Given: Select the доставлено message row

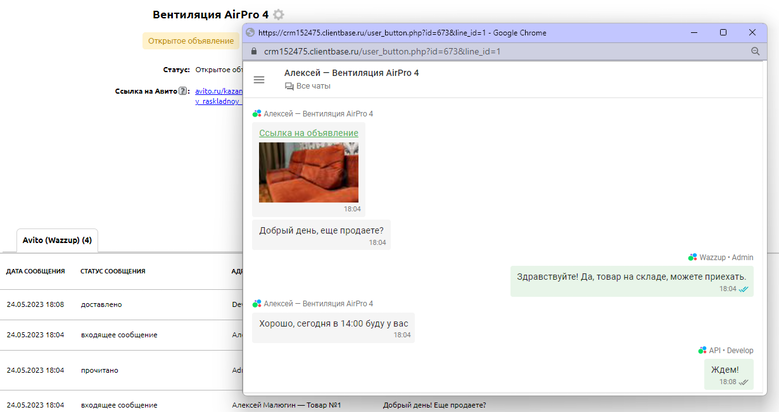Looking at the screenshot, I should (100, 303).
